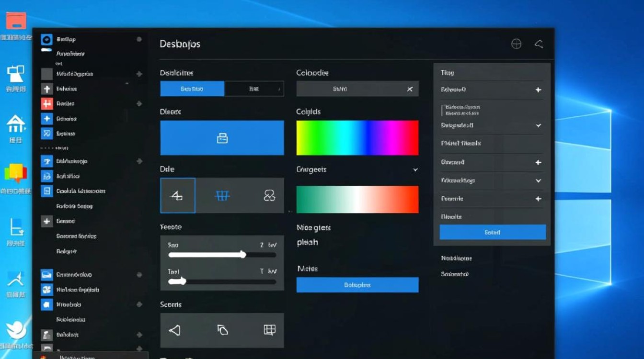This screenshot has width=644, height=359.
Task: Toggle the pin dot beside the top sidebar entry
Action: pyautogui.click(x=139, y=39)
